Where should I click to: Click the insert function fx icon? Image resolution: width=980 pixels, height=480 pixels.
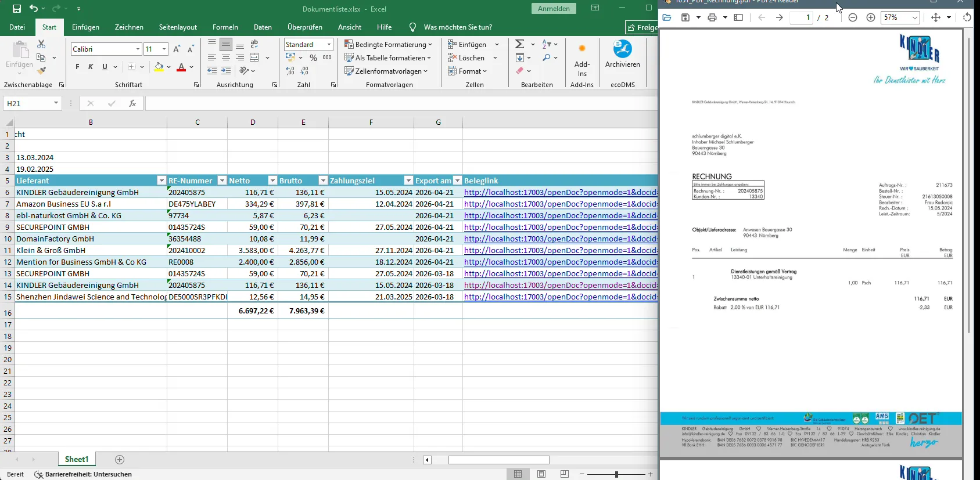pyautogui.click(x=132, y=103)
